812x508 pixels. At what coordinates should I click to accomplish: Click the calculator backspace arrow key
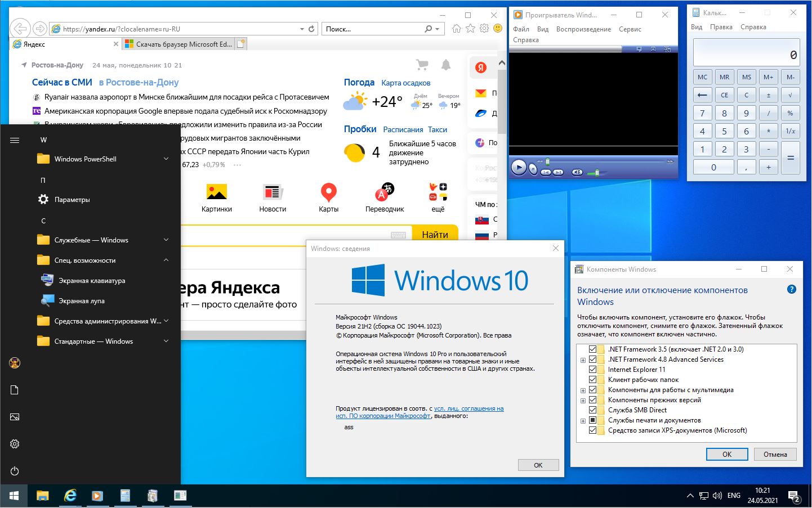pyautogui.click(x=702, y=95)
